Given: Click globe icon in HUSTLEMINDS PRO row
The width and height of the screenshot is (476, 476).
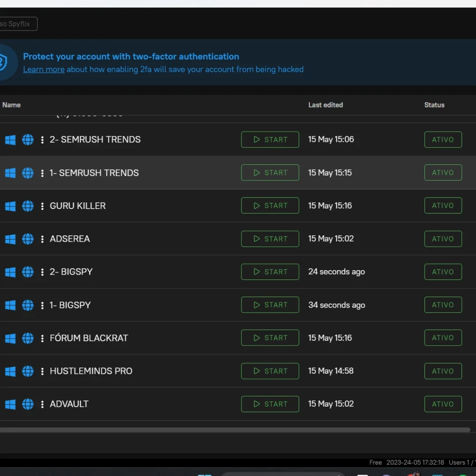Looking at the screenshot, I should click(x=28, y=371).
